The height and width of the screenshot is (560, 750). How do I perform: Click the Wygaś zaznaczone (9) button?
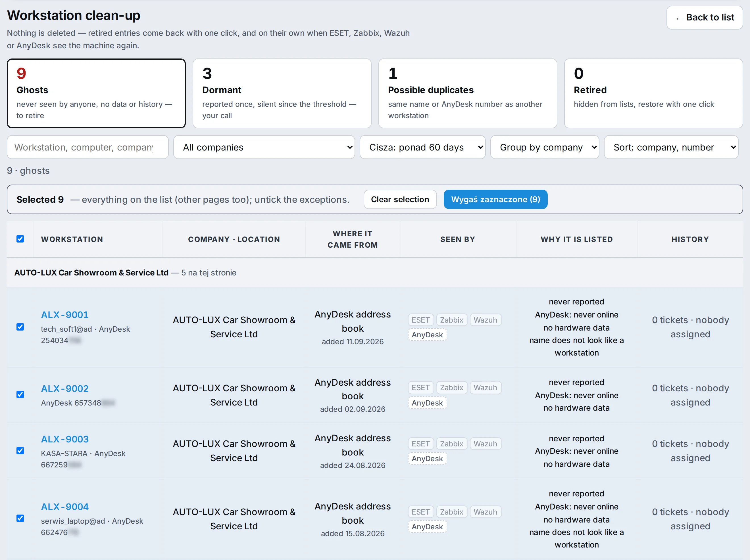tap(495, 199)
